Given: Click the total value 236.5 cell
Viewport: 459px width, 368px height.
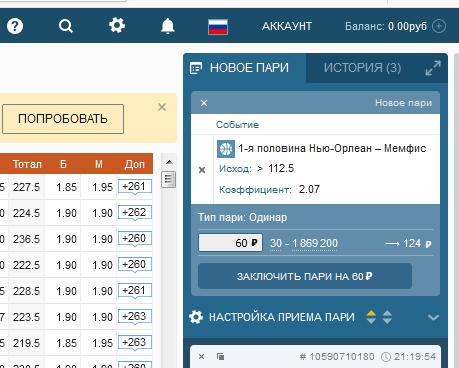Looking at the screenshot, I should (x=27, y=239).
